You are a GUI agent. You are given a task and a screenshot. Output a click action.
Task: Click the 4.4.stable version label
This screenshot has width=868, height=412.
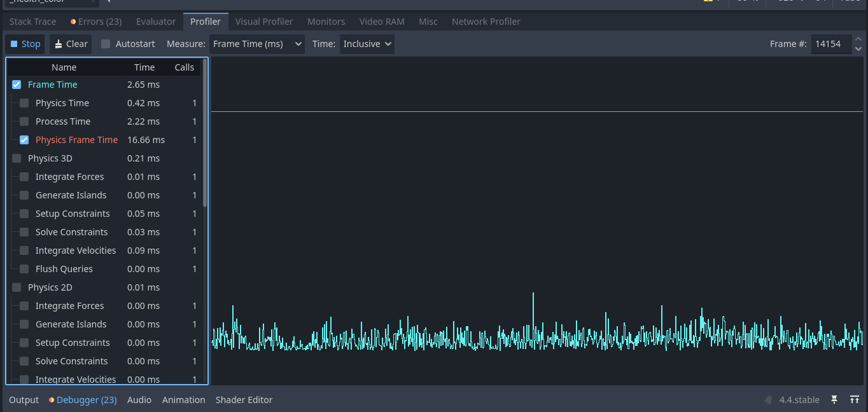point(799,400)
